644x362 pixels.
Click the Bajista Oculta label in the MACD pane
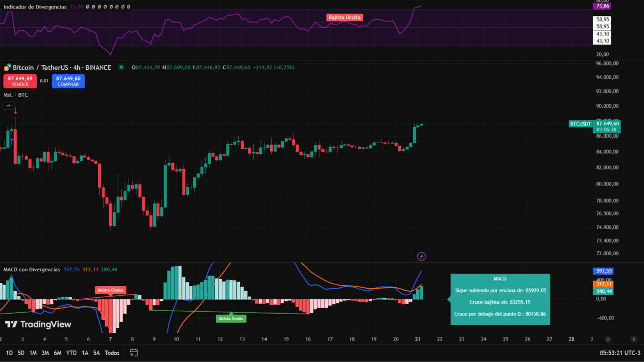tap(110, 290)
